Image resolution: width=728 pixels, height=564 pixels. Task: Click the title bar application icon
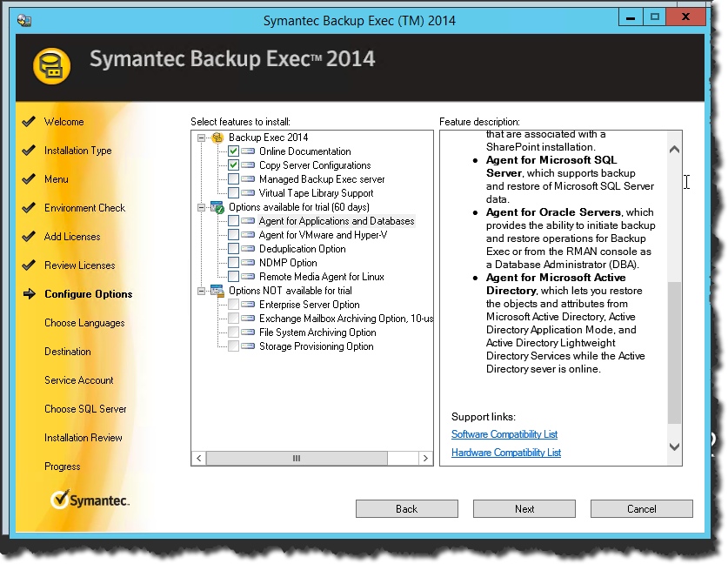[24, 20]
